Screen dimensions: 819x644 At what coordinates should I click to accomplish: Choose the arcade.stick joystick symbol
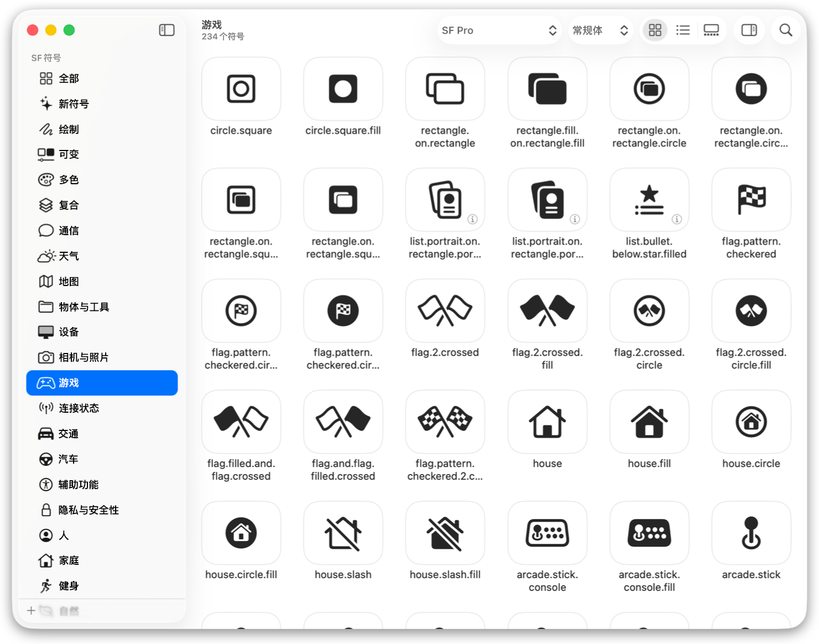(751, 533)
